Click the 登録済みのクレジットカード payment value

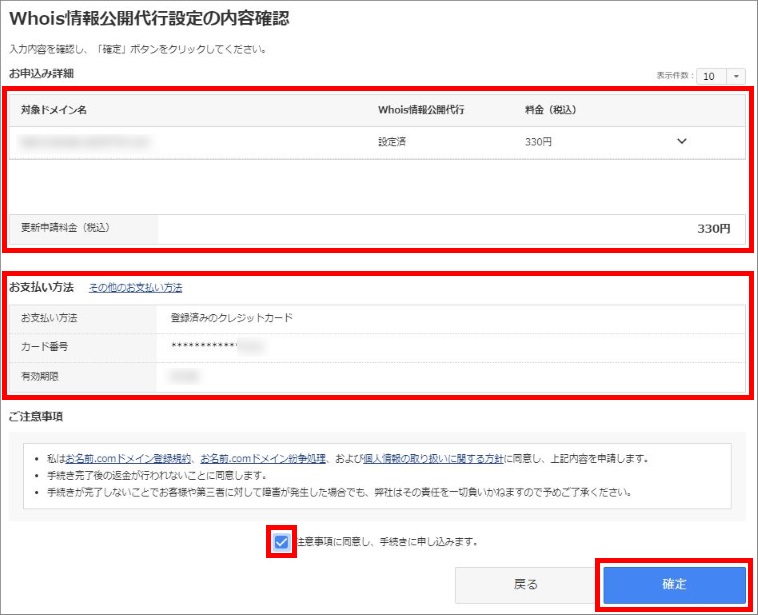pos(231,318)
